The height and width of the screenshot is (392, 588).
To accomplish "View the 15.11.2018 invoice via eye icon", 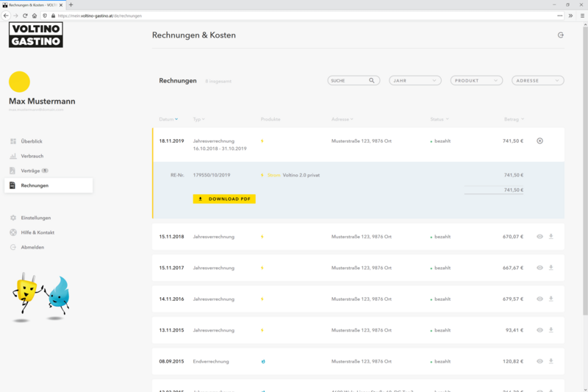I will tap(539, 237).
